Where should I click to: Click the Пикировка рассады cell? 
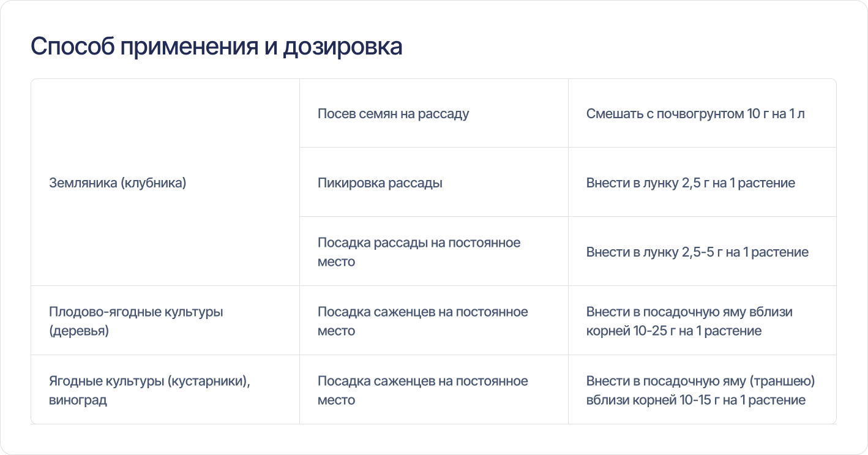(434, 182)
